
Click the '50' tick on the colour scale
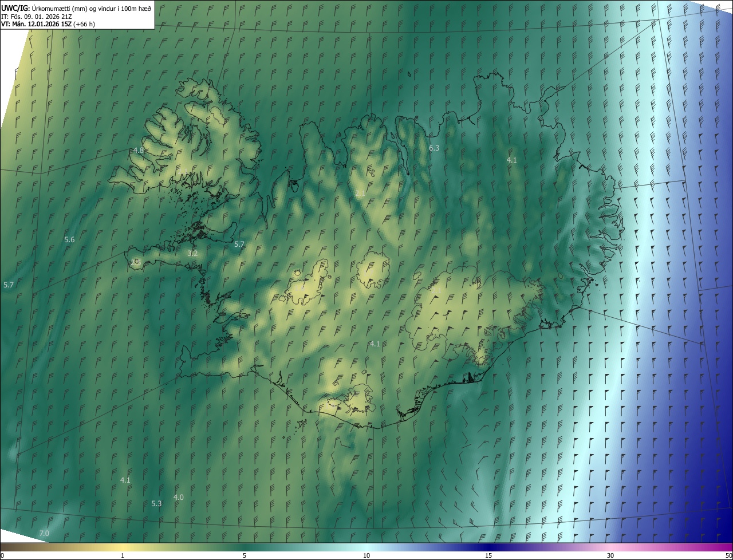pyautogui.click(x=728, y=555)
